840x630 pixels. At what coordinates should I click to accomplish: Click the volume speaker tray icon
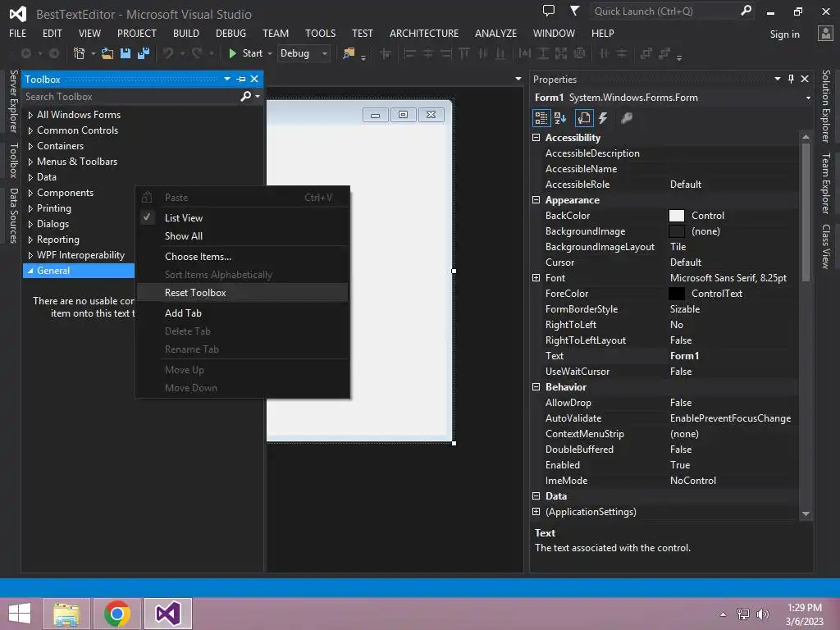(763, 614)
